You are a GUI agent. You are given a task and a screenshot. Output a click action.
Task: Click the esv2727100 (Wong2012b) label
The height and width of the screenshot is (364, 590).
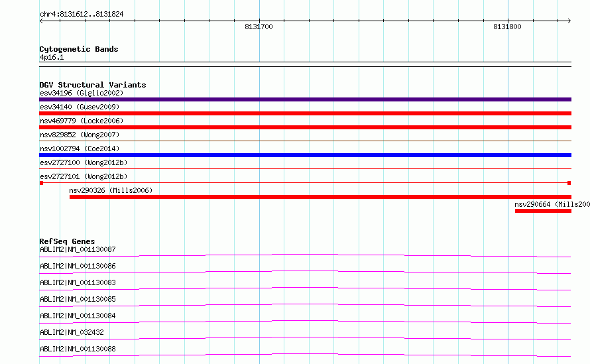point(84,162)
